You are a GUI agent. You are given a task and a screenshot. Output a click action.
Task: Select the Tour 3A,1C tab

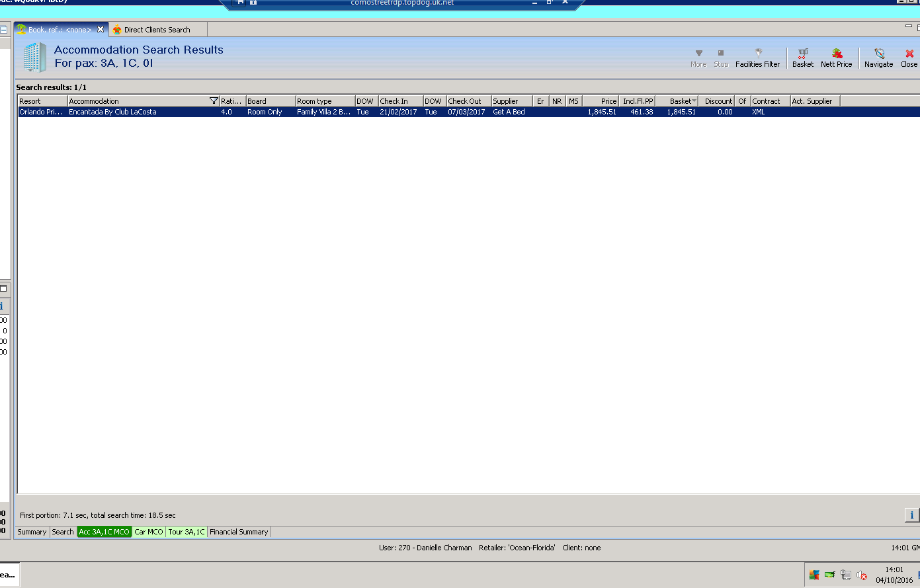pyautogui.click(x=187, y=532)
